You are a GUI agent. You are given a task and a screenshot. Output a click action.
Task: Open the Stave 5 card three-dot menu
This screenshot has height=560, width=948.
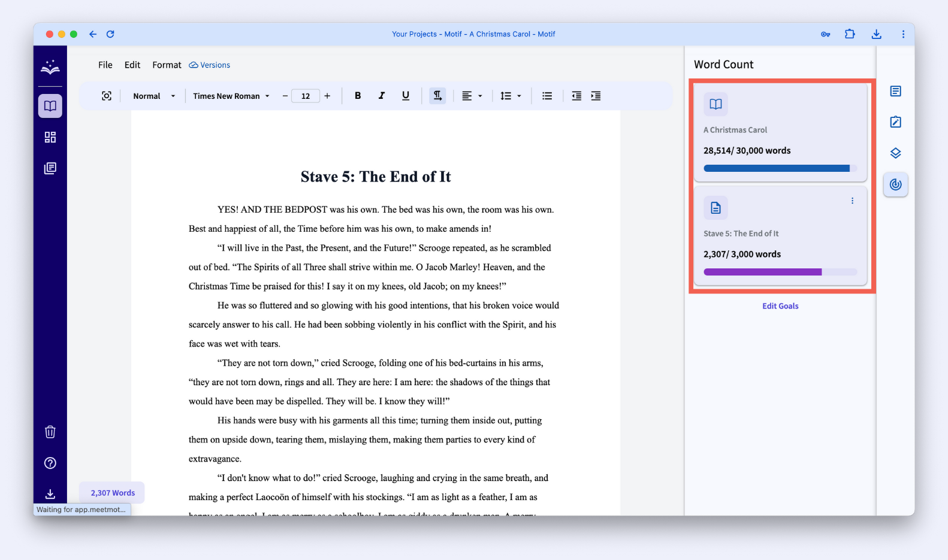click(852, 201)
